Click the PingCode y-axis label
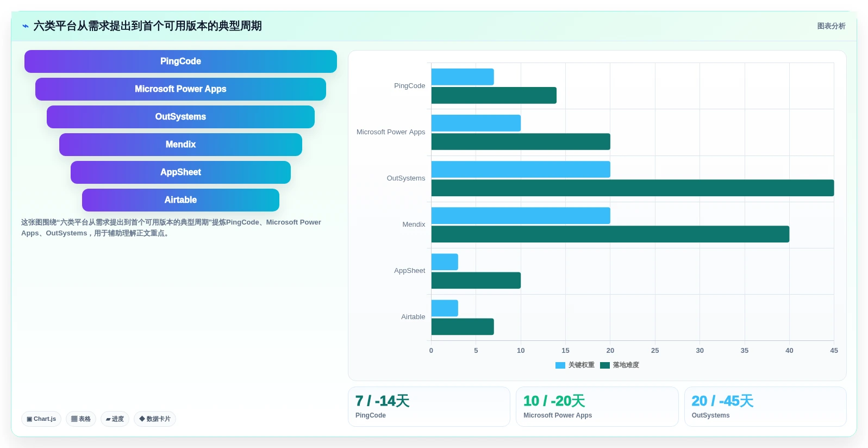 (x=410, y=86)
